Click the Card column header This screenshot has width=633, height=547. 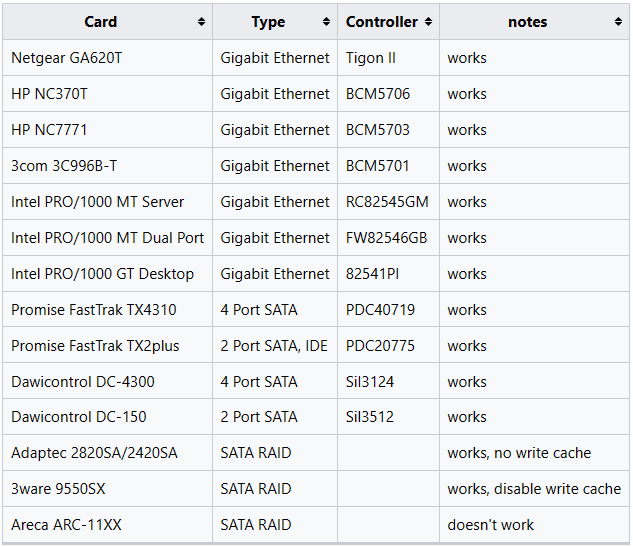107,22
